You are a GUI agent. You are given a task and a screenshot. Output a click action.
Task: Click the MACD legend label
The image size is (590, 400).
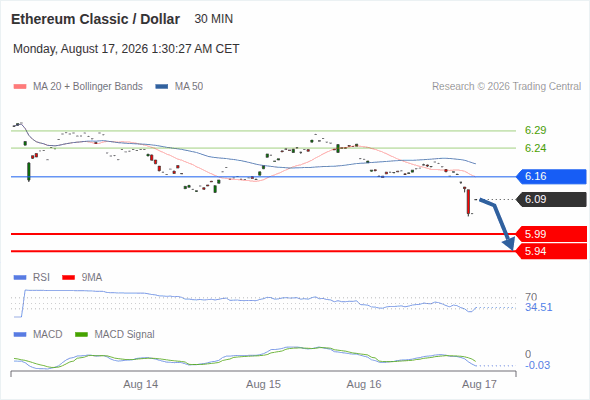tap(48, 335)
